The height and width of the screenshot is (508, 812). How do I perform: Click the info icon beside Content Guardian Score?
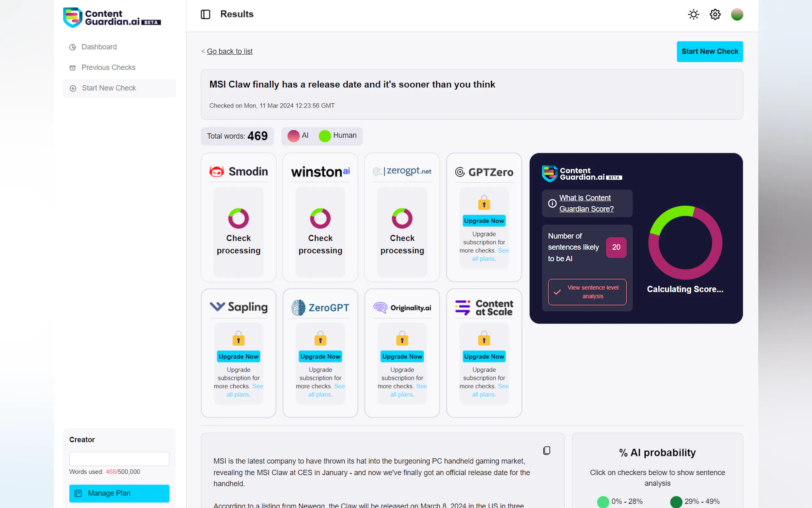pyautogui.click(x=552, y=203)
